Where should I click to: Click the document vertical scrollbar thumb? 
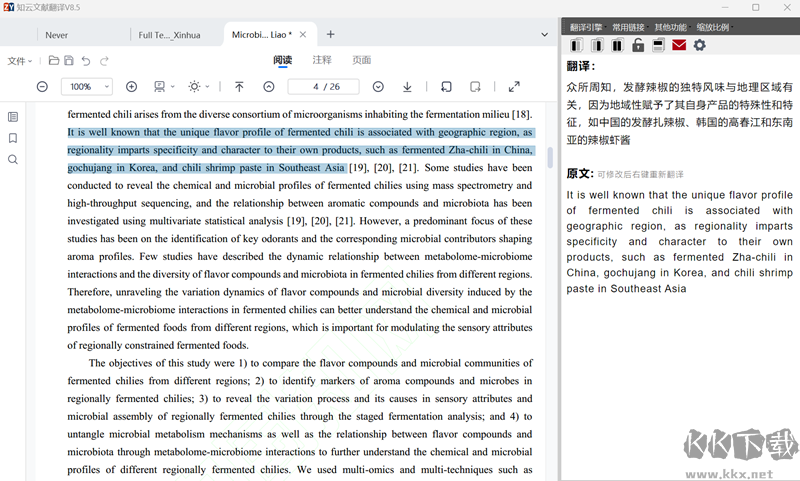point(549,157)
